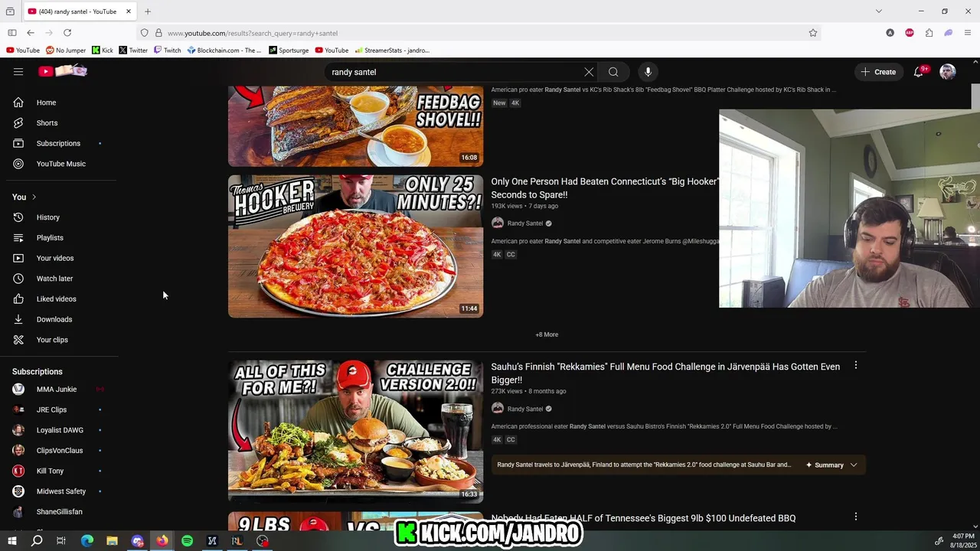Screen dimensions: 980x551
Task: Click the Create button
Action: [878, 72]
